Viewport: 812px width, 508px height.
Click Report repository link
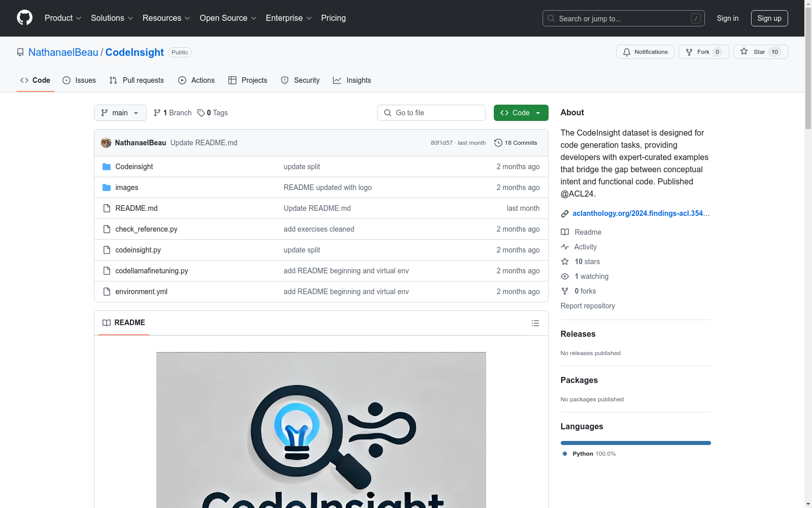pyautogui.click(x=588, y=306)
